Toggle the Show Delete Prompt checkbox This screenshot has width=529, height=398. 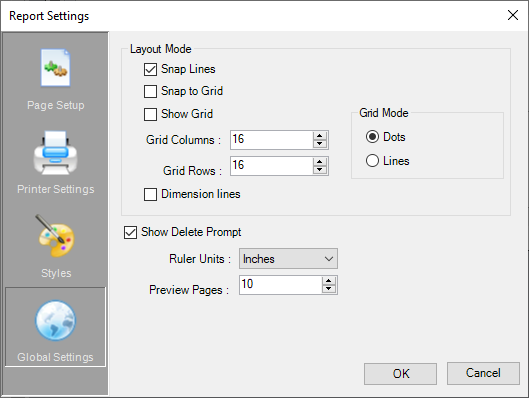point(130,232)
